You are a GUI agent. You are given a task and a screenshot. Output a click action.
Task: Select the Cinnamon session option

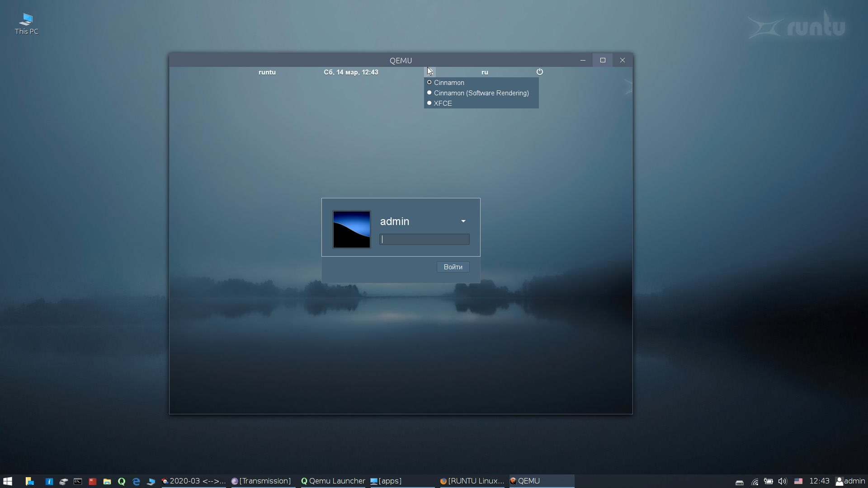tap(481, 83)
